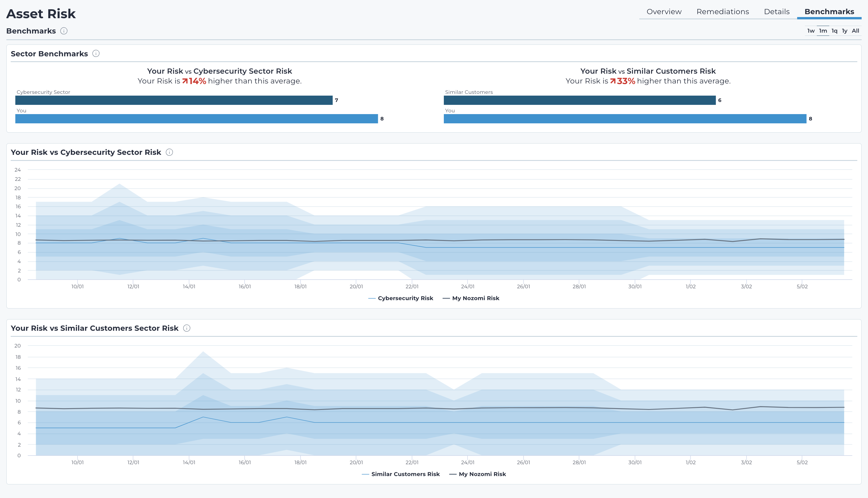Switch to the Remediations tab

tap(723, 12)
